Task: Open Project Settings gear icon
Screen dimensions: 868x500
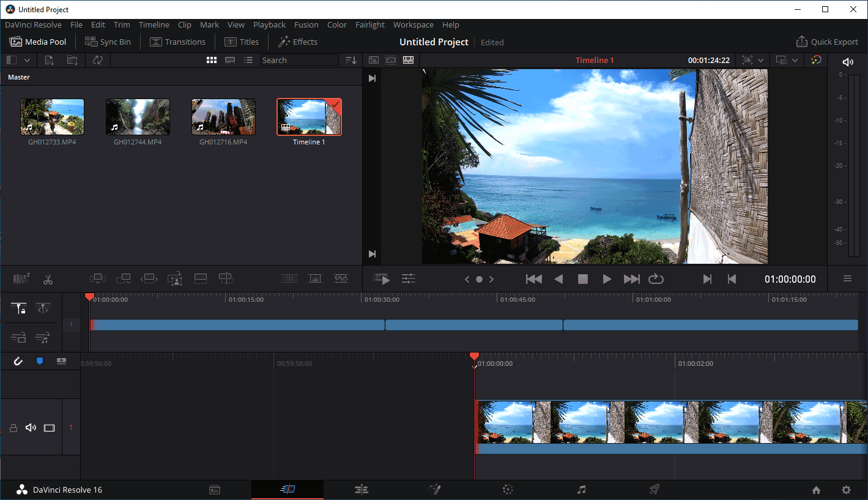Action: 846,490
